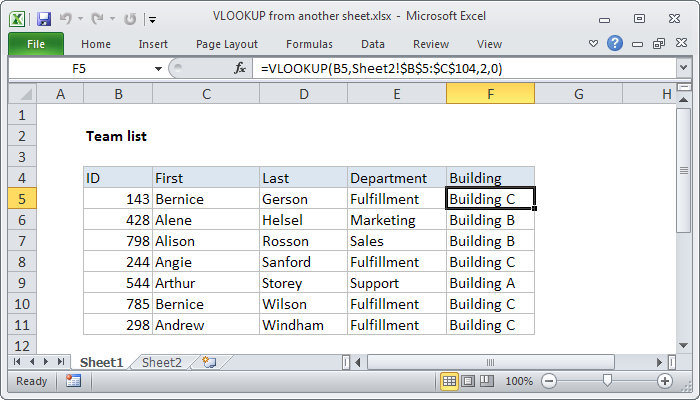
Task: Redo the last undone action
Action: click(97, 19)
